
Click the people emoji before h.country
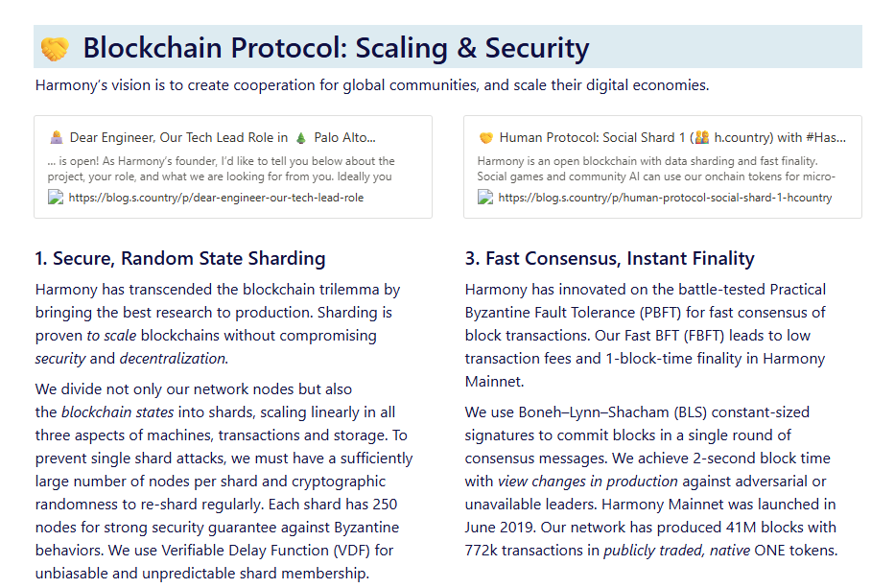coord(702,137)
